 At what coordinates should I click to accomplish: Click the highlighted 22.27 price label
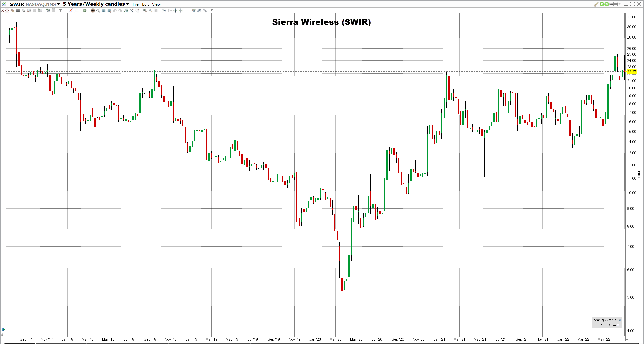click(x=631, y=72)
